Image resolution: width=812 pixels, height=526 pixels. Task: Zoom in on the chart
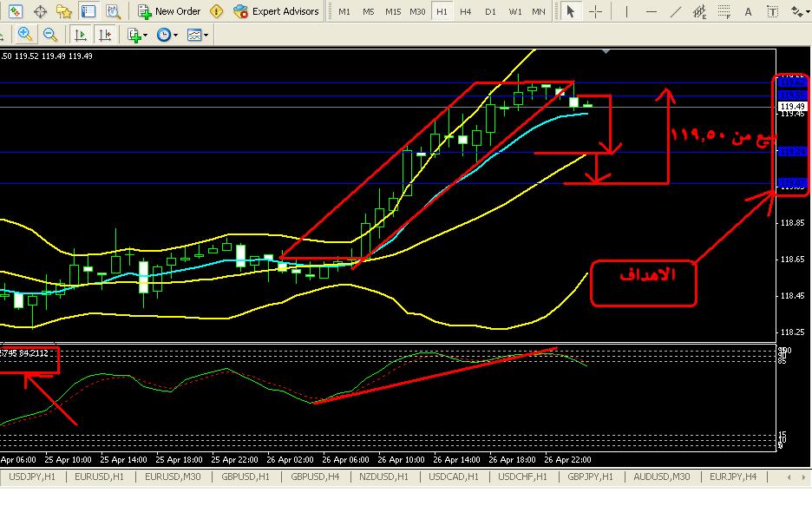point(24,35)
